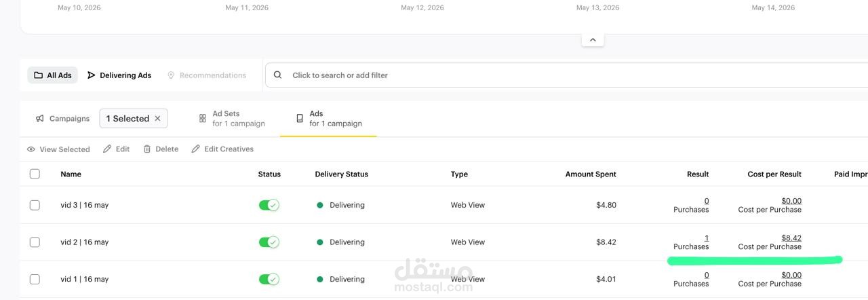Screen dimensions: 868x300
Task: Sort by the Cost per Result header
Action: click(774, 174)
